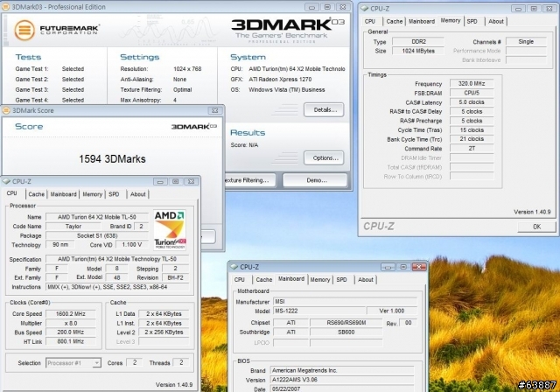Click the memory Frequency 320.0 MHz field

point(472,83)
